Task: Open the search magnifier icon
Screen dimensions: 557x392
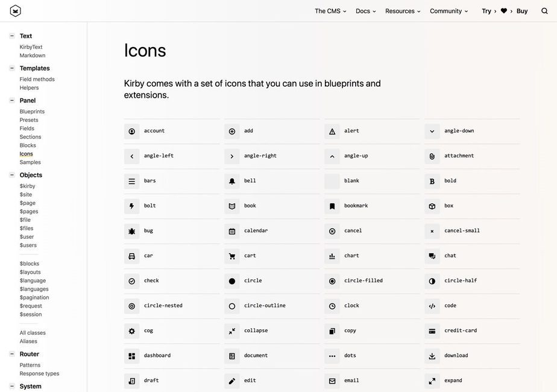Action: click(544, 11)
